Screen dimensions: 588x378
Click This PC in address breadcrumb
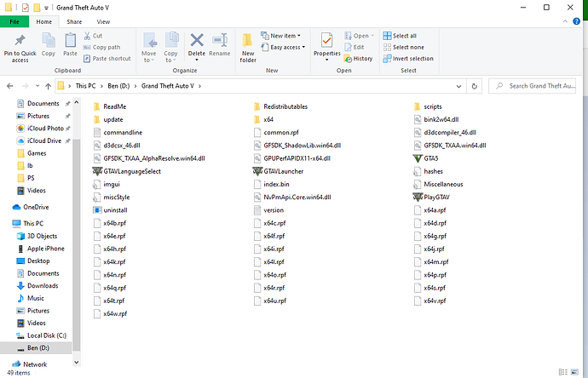pyautogui.click(x=85, y=86)
